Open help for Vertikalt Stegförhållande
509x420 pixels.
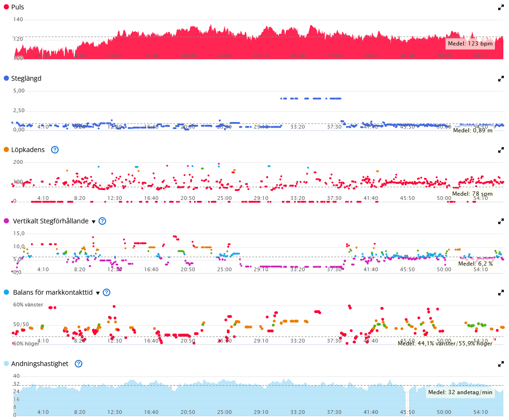102,221
